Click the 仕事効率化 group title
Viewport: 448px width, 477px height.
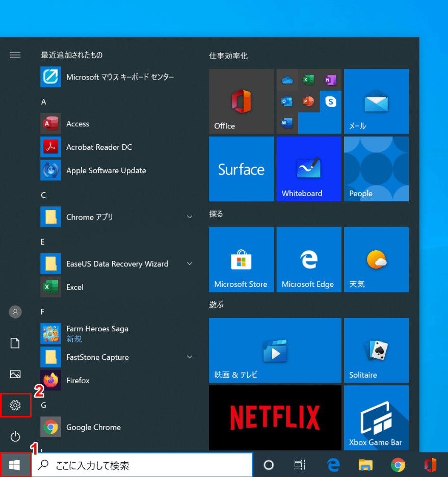point(228,56)
